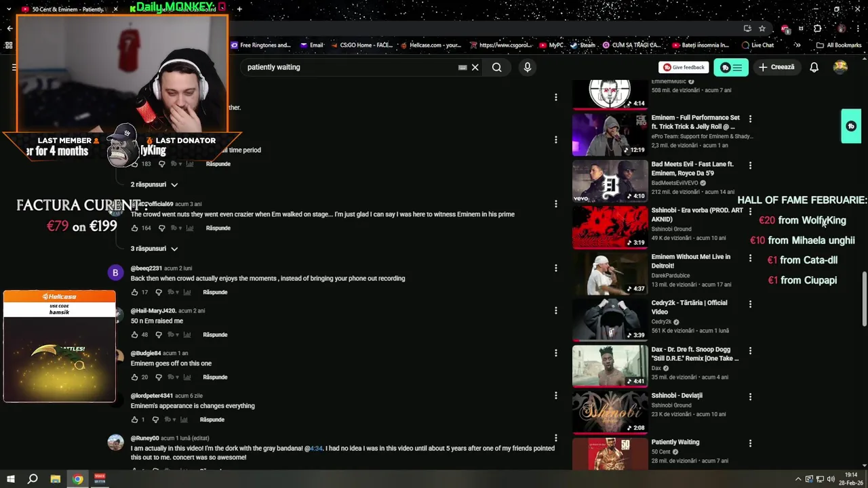Open File Explorer from taskbar
Screen dimensions: 868x488
coord(55,479)
